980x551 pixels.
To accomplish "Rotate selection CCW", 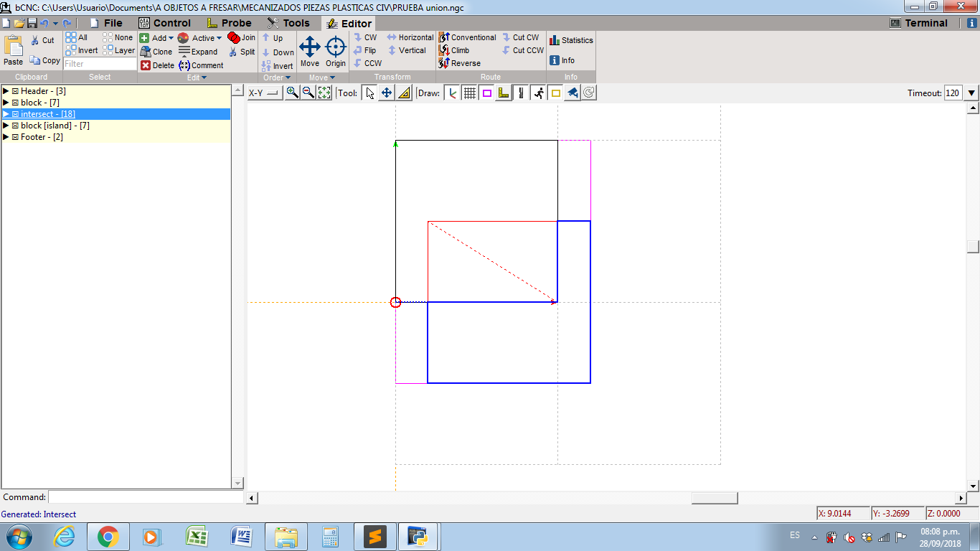I will click(367, 63).
